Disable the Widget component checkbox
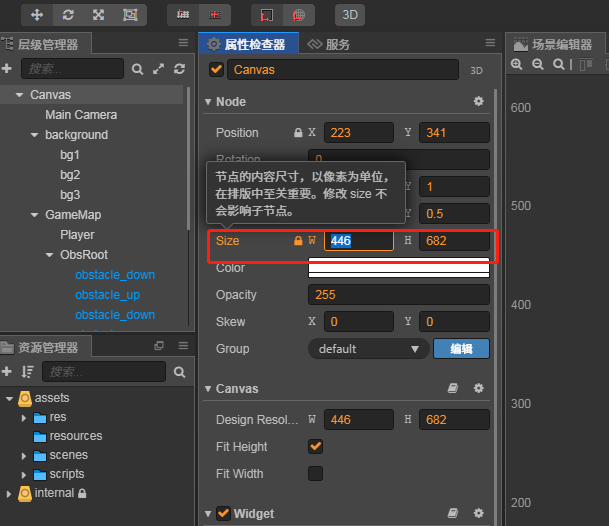 coord(223,513)
